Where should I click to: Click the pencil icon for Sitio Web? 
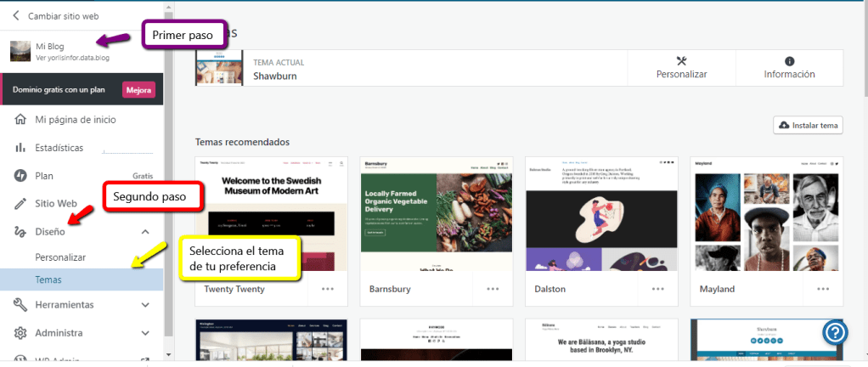point(20,204)
